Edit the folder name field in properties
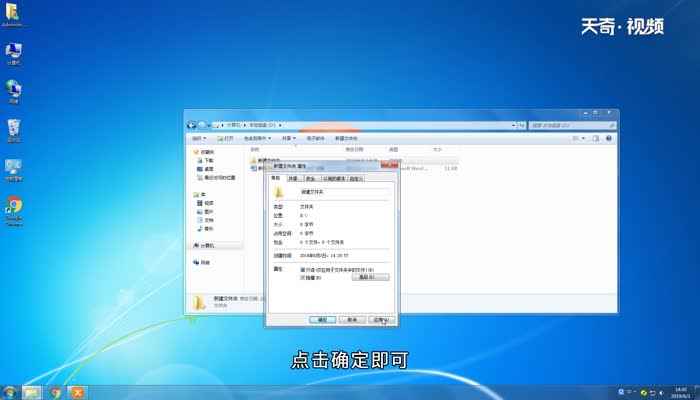Viewport: 700px width, 400px height. (x=345, y=192)
